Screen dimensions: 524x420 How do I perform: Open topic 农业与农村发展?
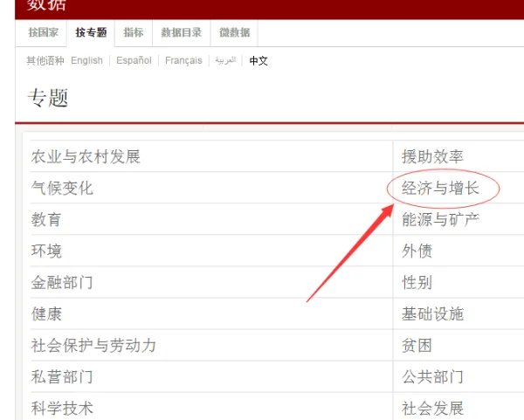(x=86, y=156)
